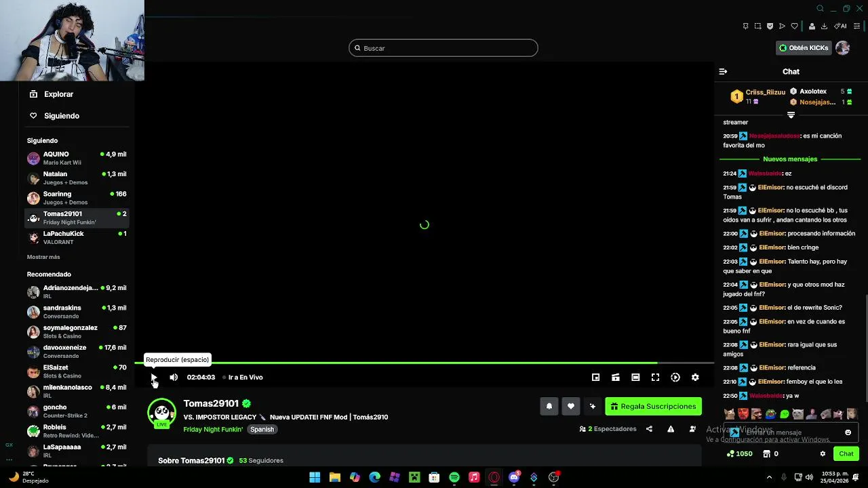Screen dimensions: 868x488
Task: Enter fullscreen video mode
Action: pyautogui.click(x=655, y=378)
